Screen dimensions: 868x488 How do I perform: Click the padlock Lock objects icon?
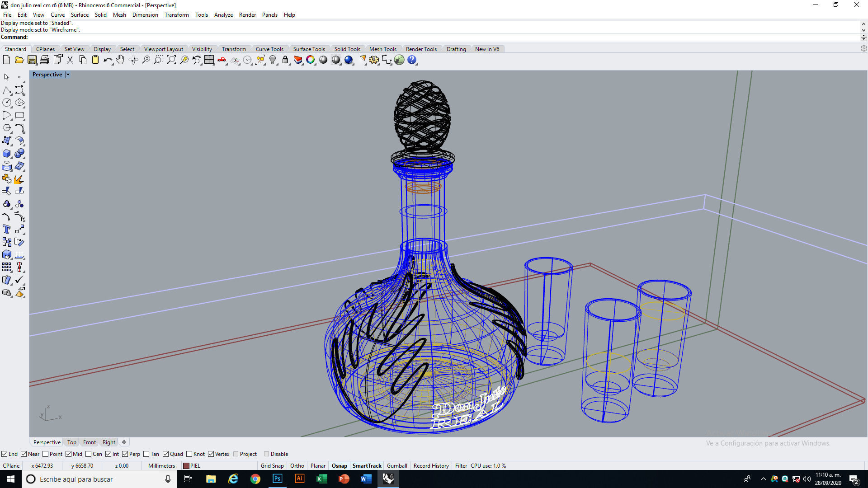pyautogui.click(x=285, y=60)
